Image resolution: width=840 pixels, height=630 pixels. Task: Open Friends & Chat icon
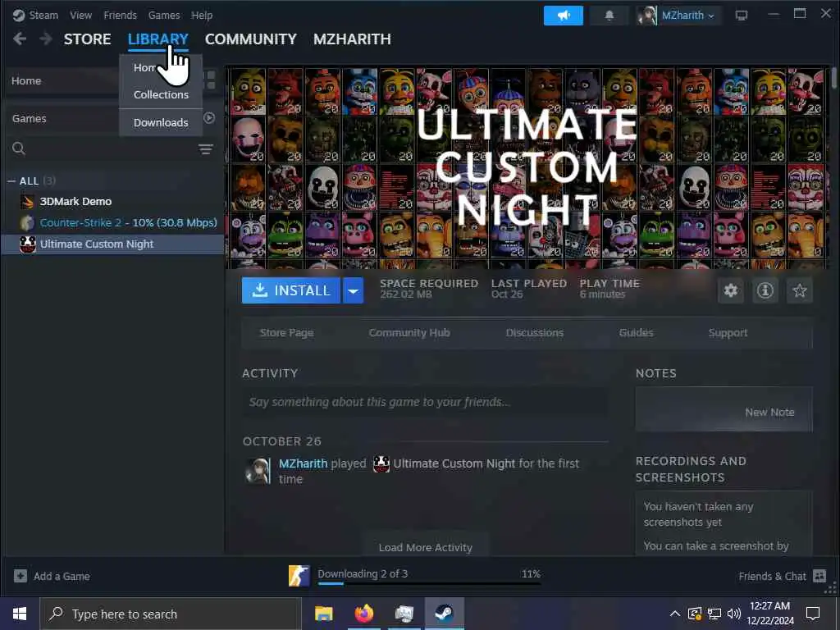click(819, 576)
